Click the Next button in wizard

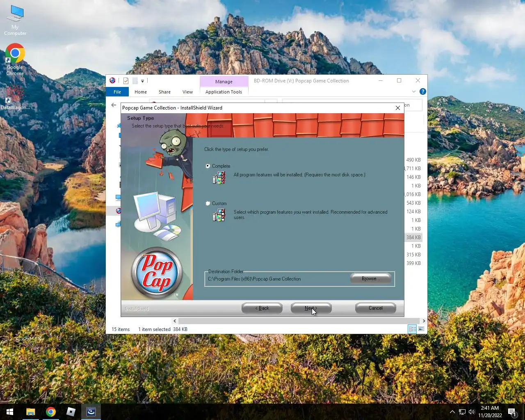coord(311,308)
